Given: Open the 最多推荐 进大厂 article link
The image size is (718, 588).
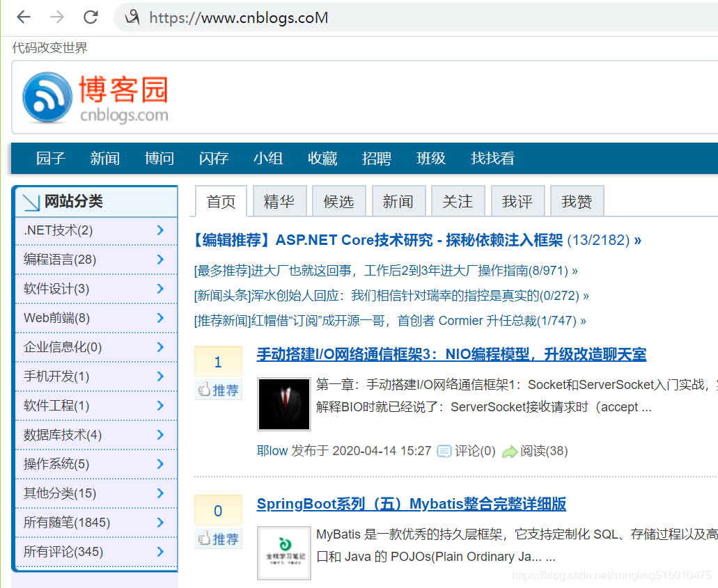Looking at the screenshot, I should pyautogui.click(x=386, y=271).
